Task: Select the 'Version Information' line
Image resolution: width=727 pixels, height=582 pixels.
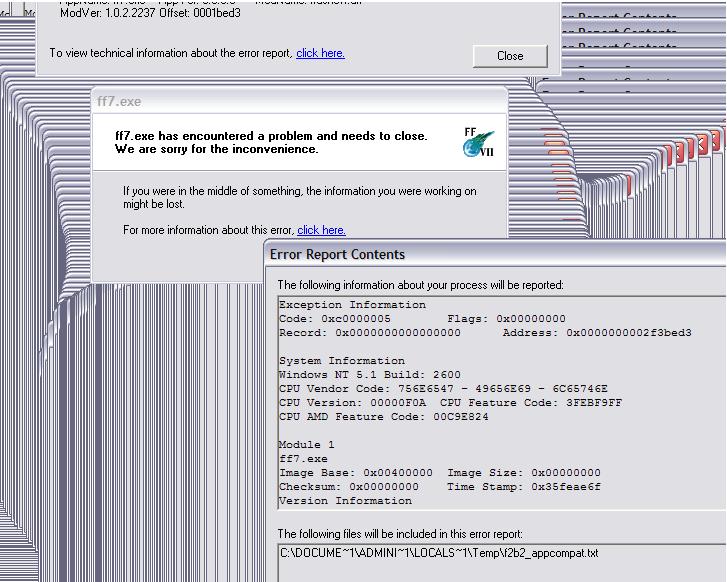Action: click(x=345, y=501)
